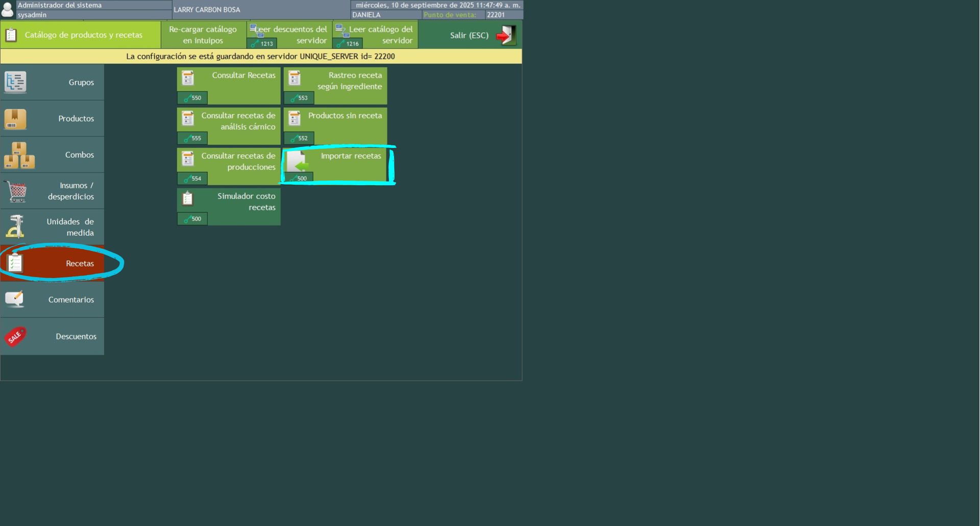Click the Unidades de medida caliper icon
Screen dimensions: 980x526
(x=15, y=227)
